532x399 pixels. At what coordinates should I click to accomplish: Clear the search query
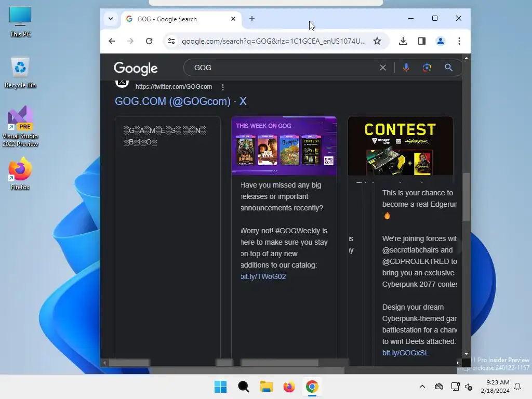tap(383, 68)
